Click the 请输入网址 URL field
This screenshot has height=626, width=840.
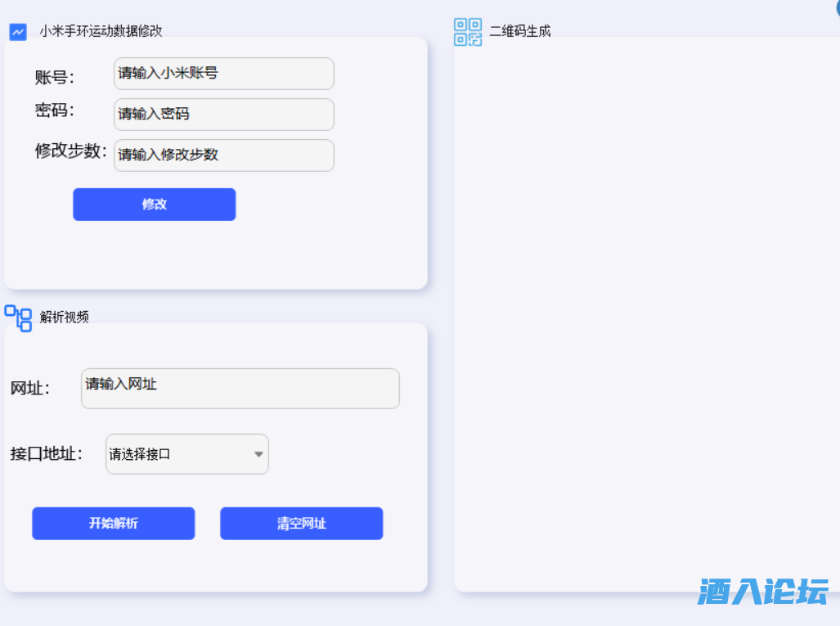[x=240, y=389]
